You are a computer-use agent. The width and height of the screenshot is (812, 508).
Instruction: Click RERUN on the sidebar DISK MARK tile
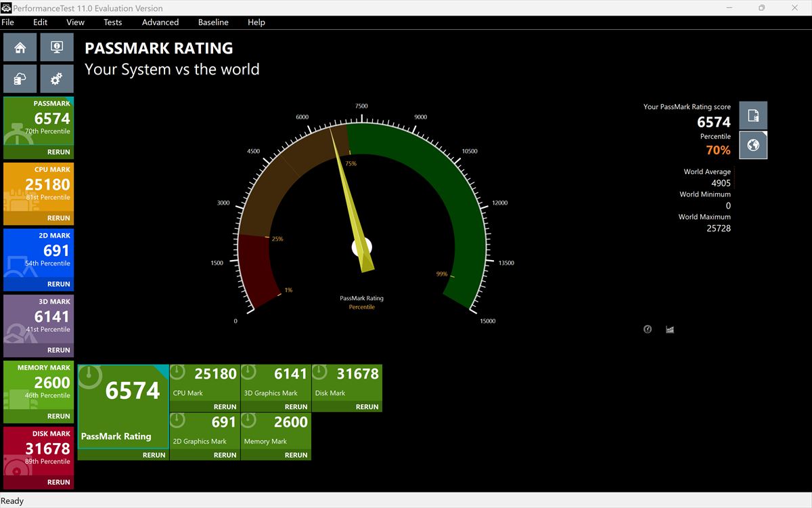[59, 482]
